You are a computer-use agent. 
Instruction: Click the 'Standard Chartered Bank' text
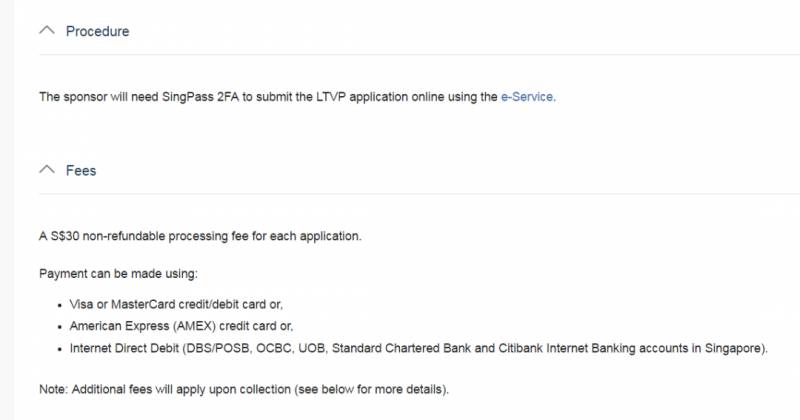pos(472,348)
